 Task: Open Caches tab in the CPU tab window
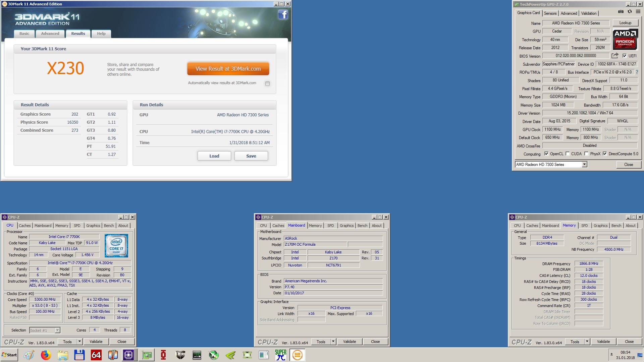pos(25,226)
